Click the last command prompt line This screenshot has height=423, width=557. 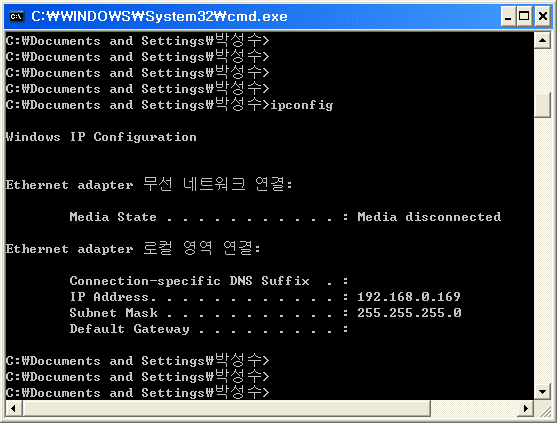click(x=137, y=392)
